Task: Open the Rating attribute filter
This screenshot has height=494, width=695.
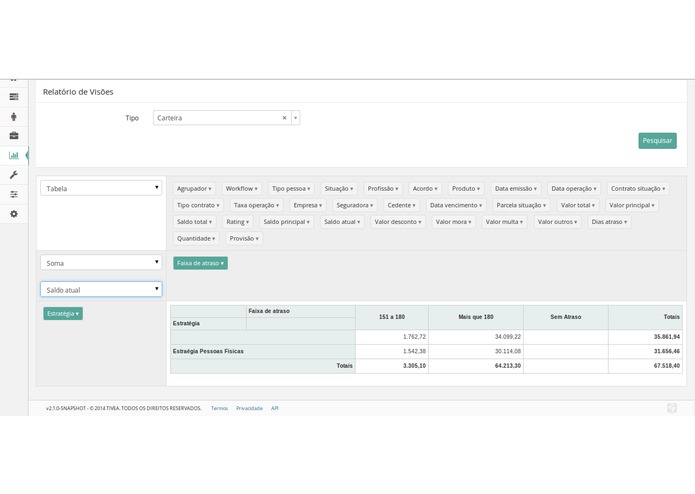Action: (x=238, y=222)
